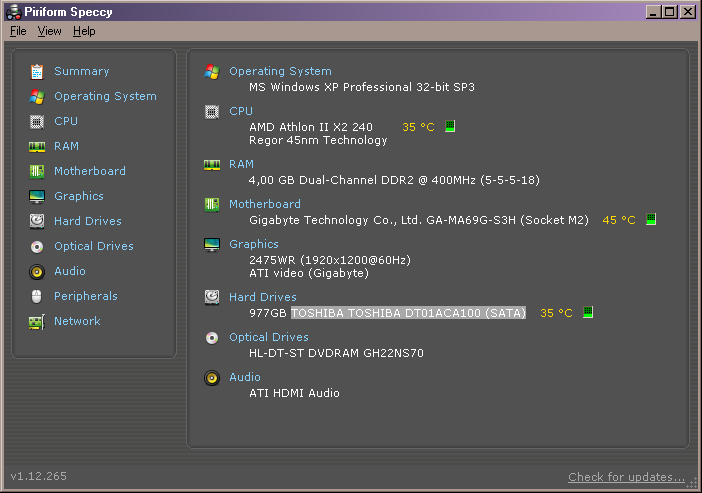Select the CPU chip icon in sidebar
Screen dimensions: 702x493
pos(37,121)
